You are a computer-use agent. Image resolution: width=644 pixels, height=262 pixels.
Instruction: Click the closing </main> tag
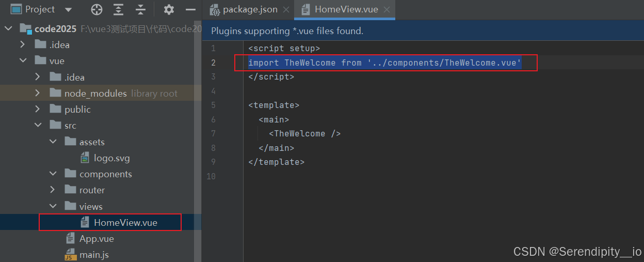[276, 148]
